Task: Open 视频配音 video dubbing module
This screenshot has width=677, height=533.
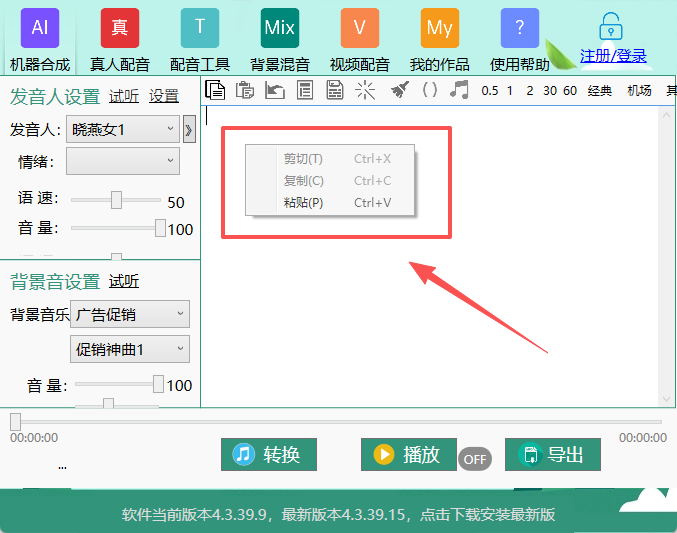Action: pos(359,40)
